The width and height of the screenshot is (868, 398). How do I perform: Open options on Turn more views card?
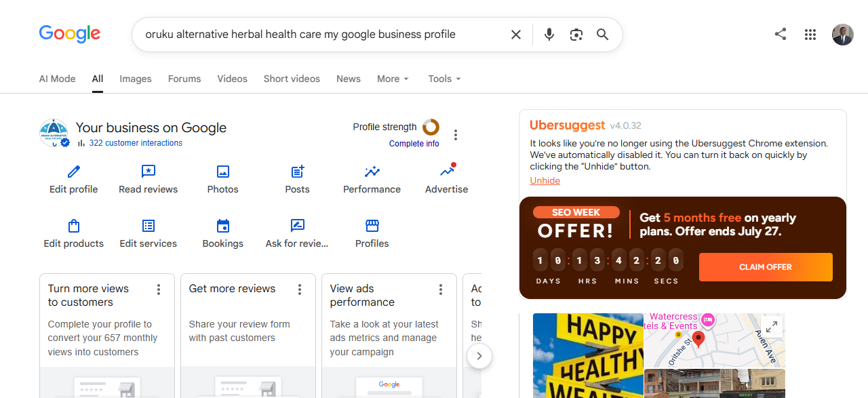[159, 290]
